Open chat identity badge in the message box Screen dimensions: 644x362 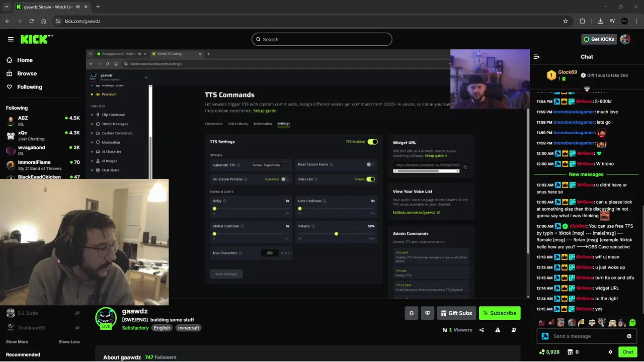(x=545, y=336)
